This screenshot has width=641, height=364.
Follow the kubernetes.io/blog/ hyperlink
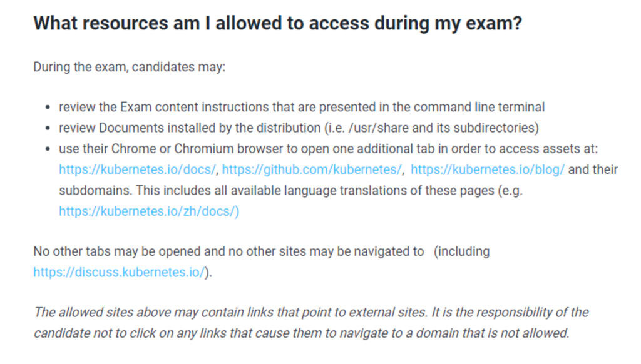pyautogui.click(x=488, y=170)
